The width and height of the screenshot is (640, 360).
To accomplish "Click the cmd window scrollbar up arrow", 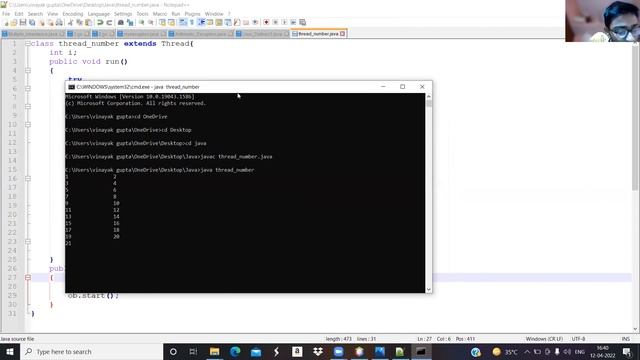I will [x=429, y=97].
